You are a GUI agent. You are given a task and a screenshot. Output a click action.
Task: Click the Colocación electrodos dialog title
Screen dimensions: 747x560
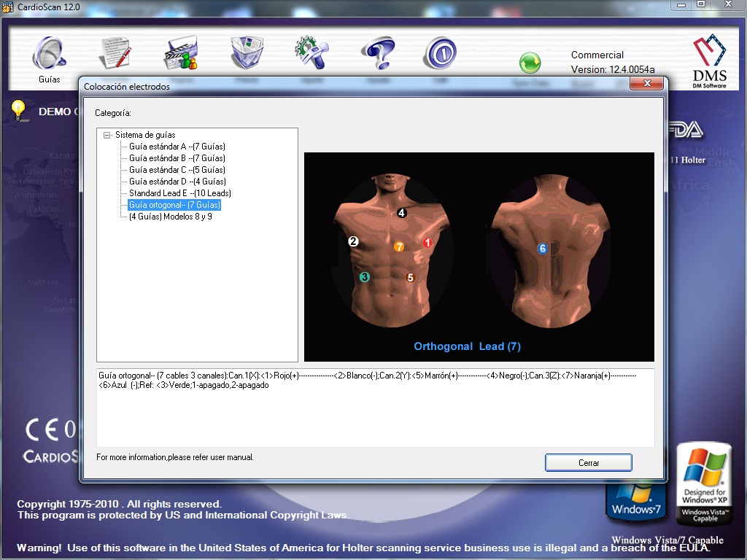(127, 87)
